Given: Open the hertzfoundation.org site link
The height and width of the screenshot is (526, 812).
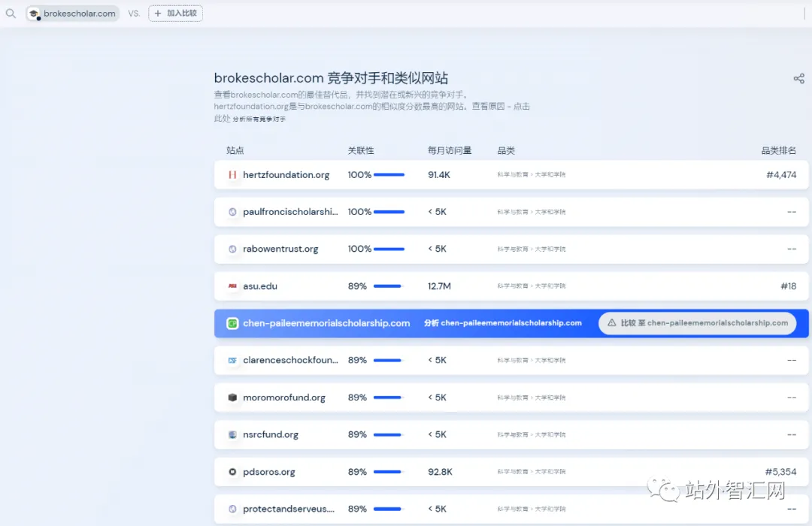Looking at the screenshot, I should coord(286,175).
